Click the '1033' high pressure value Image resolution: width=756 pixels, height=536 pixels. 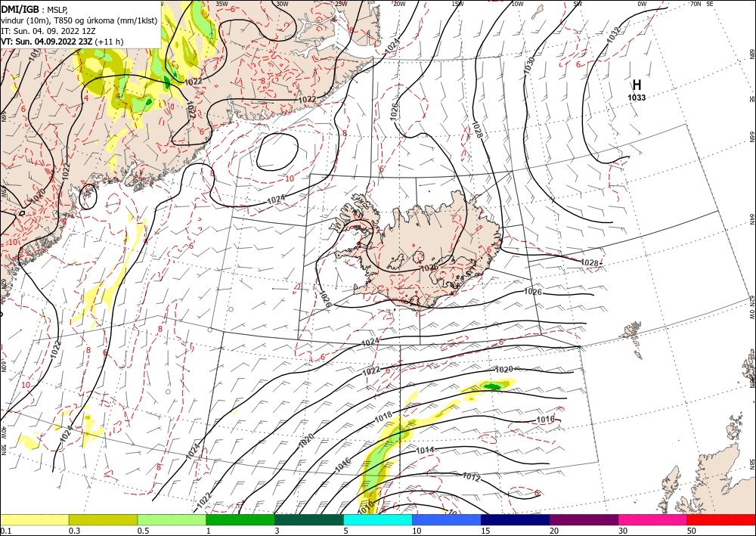(x=637, y=98)
